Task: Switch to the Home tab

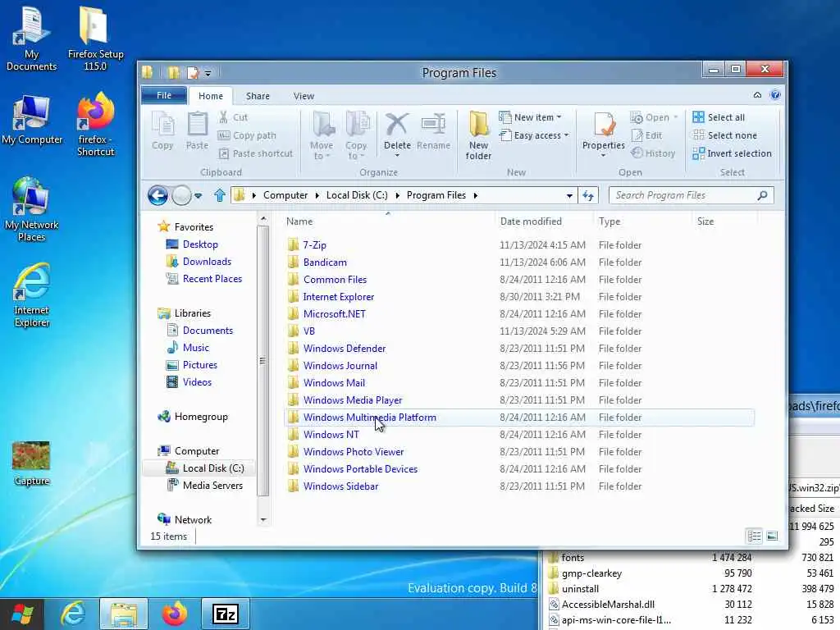Action: pyautogui.click(x=211, y=96)
